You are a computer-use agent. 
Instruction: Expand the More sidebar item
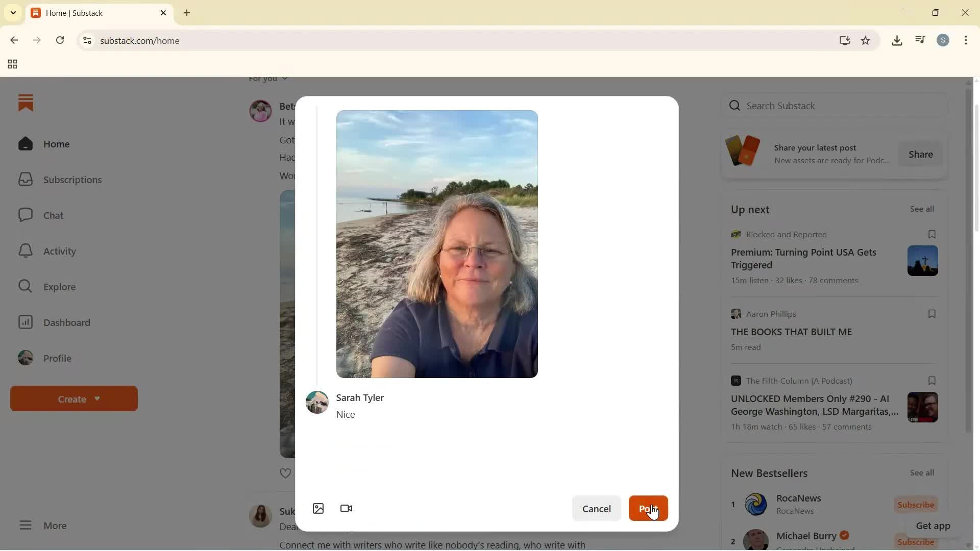tap(43, 525)
